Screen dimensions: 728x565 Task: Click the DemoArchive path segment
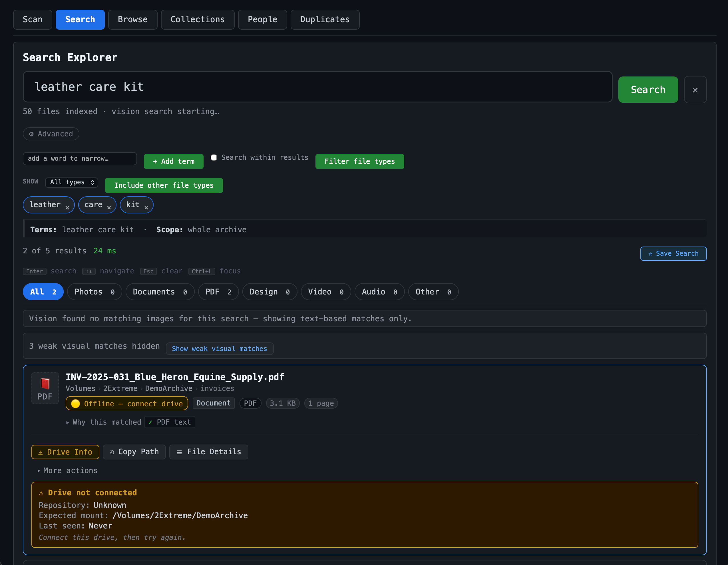pyautogui.click(x=169, y=389)
